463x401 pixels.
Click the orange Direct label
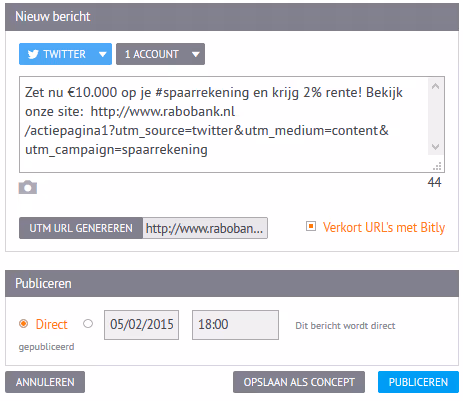[x=52, y=324]
